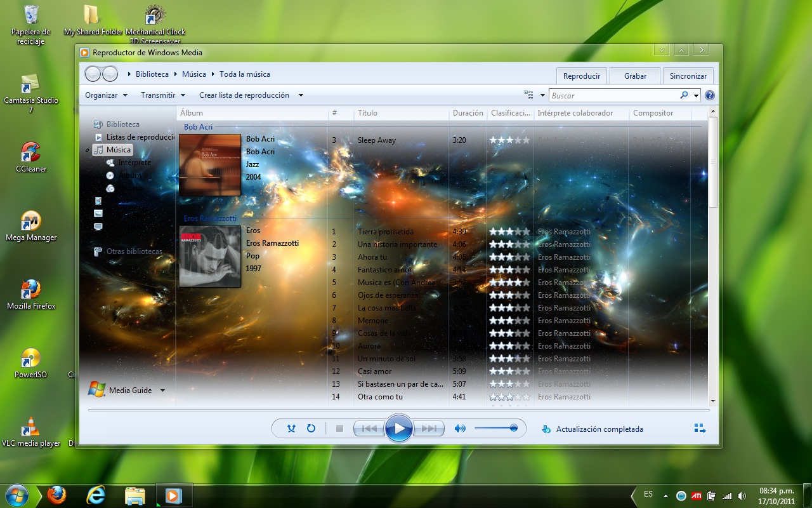Viewport: 812px width, 508px height.
Task: Enable shuffle playback
Action: coord(291,428)
